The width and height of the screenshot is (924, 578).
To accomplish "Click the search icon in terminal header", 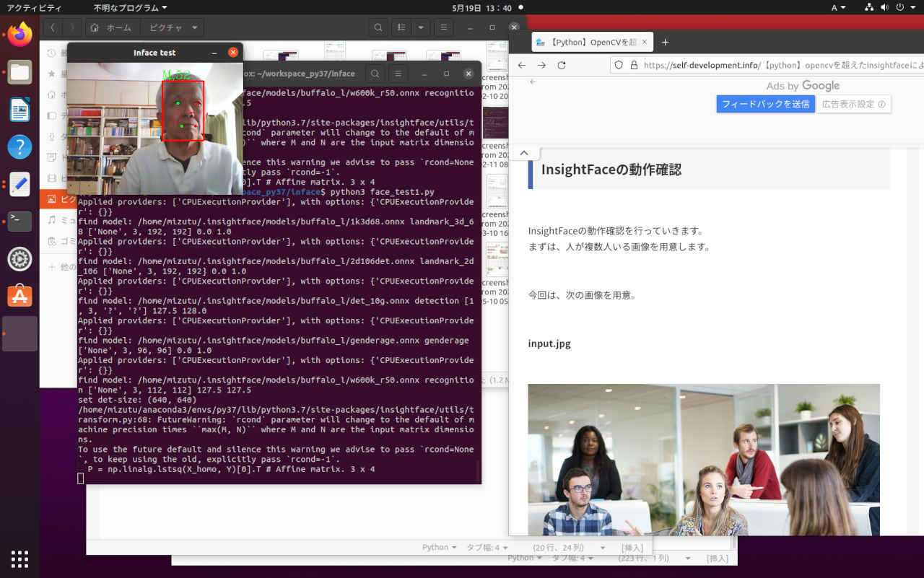I will (x=375, y=74).
